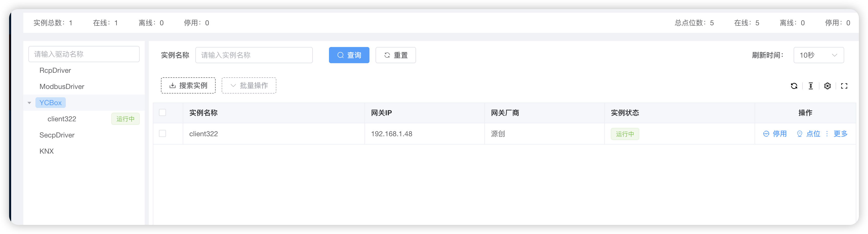This screenshot has height=234, width=868.
Task: Toggle fullscreen table view icon
Action: (844, 86)
